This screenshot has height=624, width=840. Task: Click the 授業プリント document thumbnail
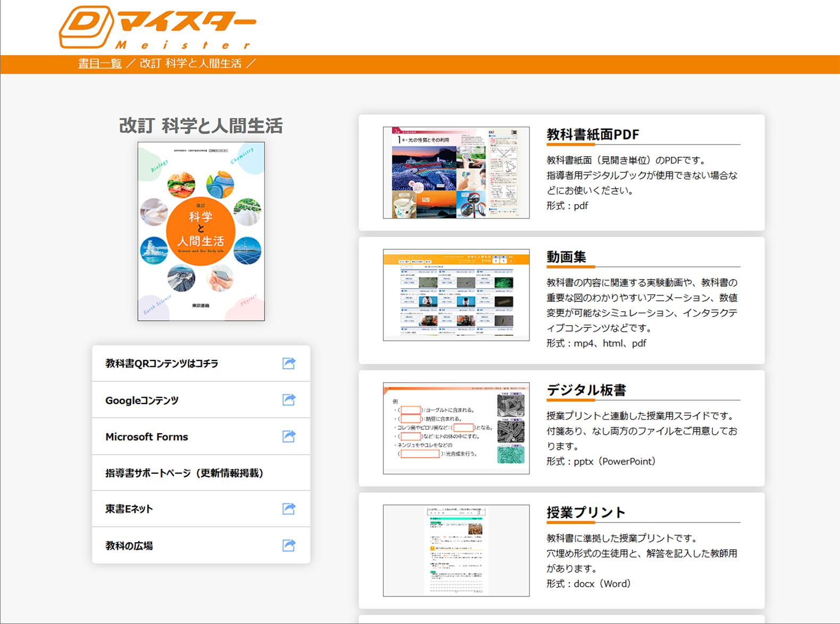[x=456, y=550]
